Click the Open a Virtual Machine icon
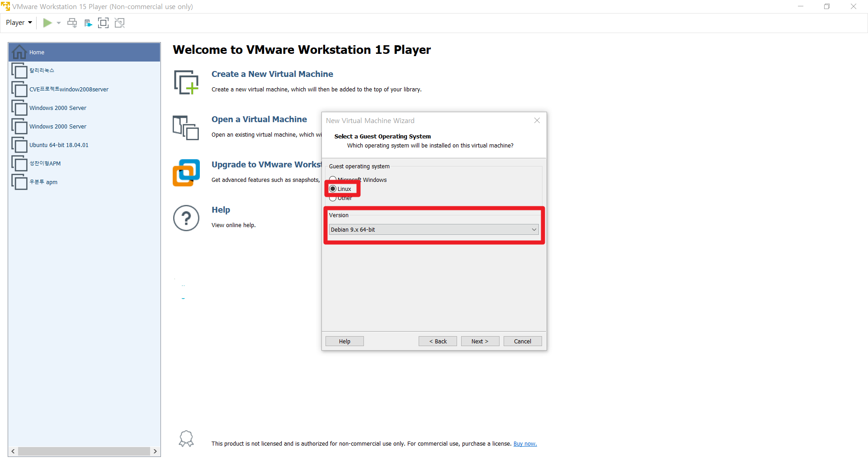The image size is (868, 466). click(x=185, y=128)
